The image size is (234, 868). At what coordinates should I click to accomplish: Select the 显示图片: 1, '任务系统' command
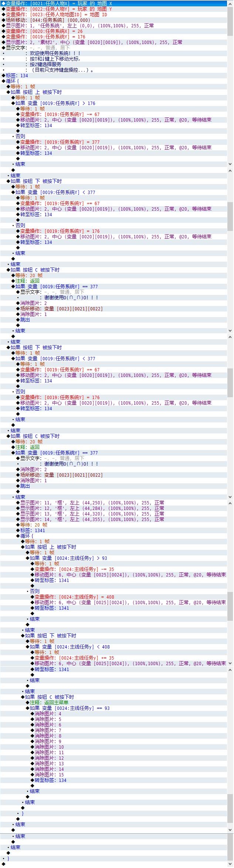point(113,25)
